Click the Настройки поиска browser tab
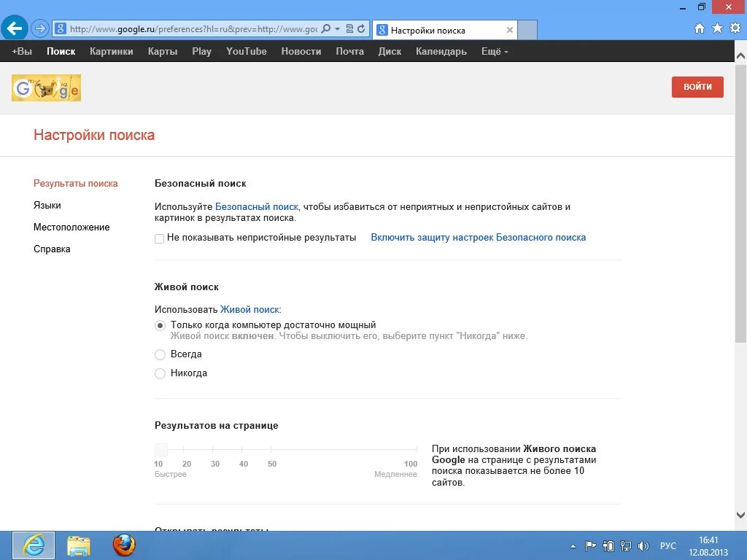 pyautogui.click(x=445, y=30)
